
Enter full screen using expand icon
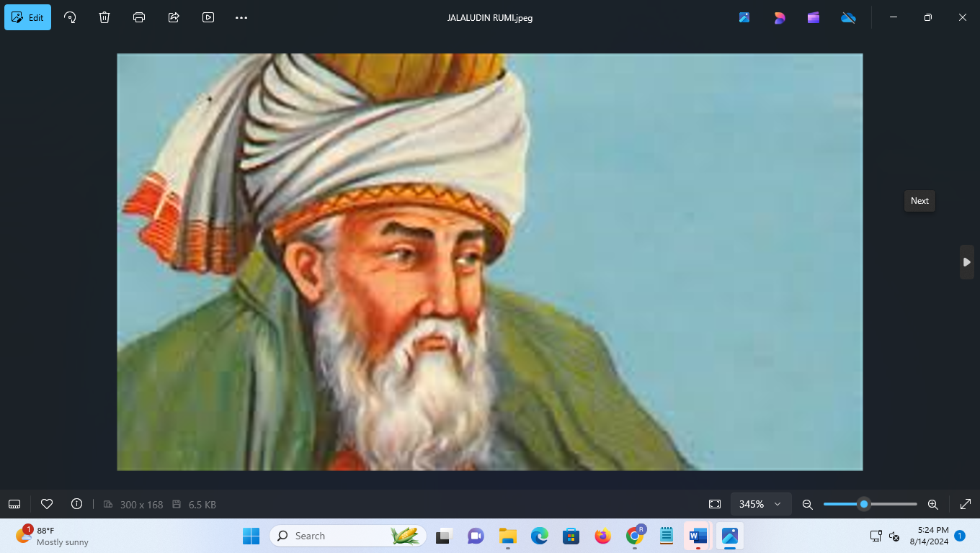(x=966, y=504)
